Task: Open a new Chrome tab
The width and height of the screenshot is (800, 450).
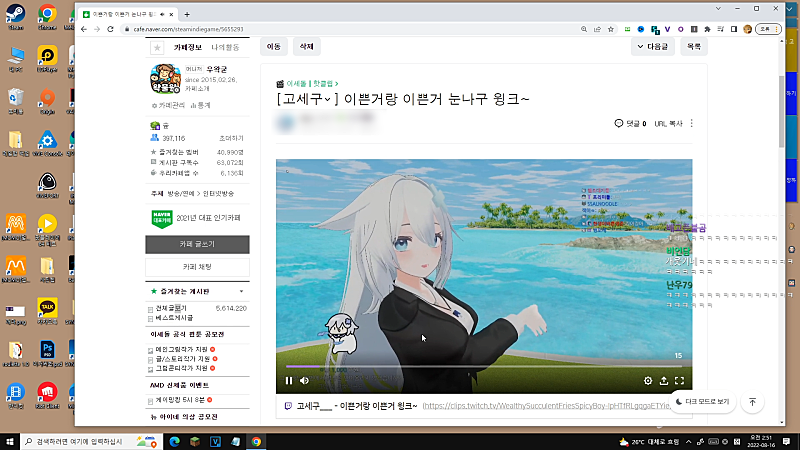Action: pos(187,14)
